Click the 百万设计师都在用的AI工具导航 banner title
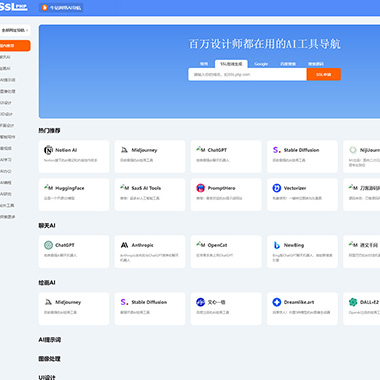Viewport: 380px width, 380px height. tap(264, 44)
